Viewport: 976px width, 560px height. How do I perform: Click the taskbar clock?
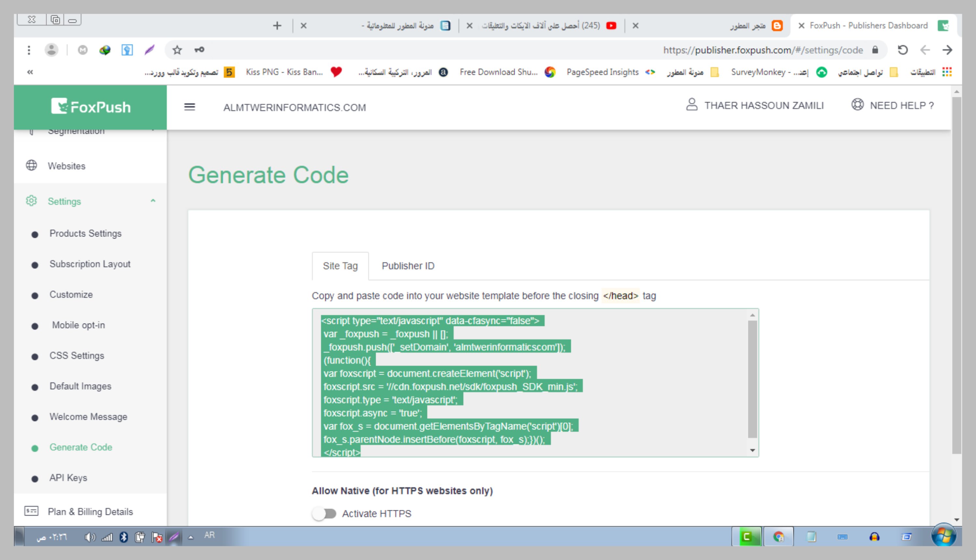(x=51, y=537)
